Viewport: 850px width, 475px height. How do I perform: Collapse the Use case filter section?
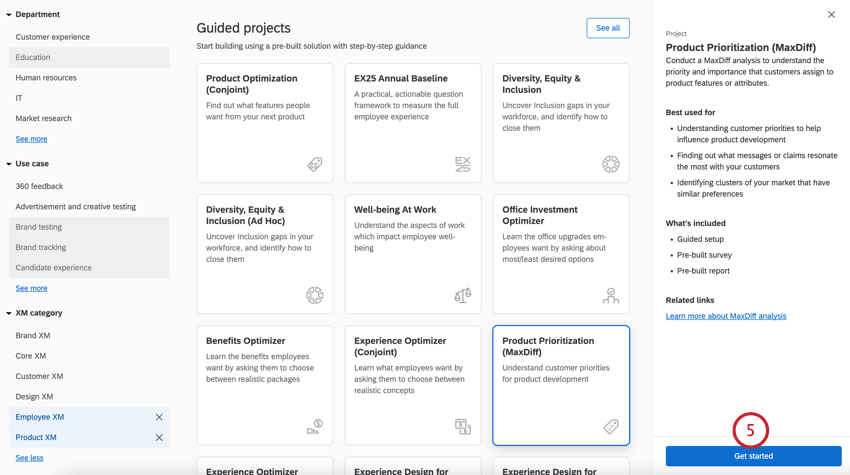pos(9,164)
